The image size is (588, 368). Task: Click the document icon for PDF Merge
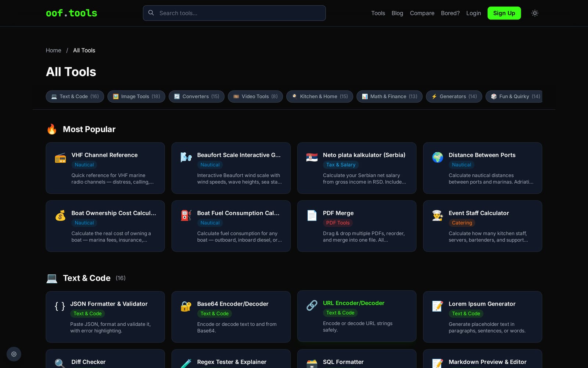point(312,216)
